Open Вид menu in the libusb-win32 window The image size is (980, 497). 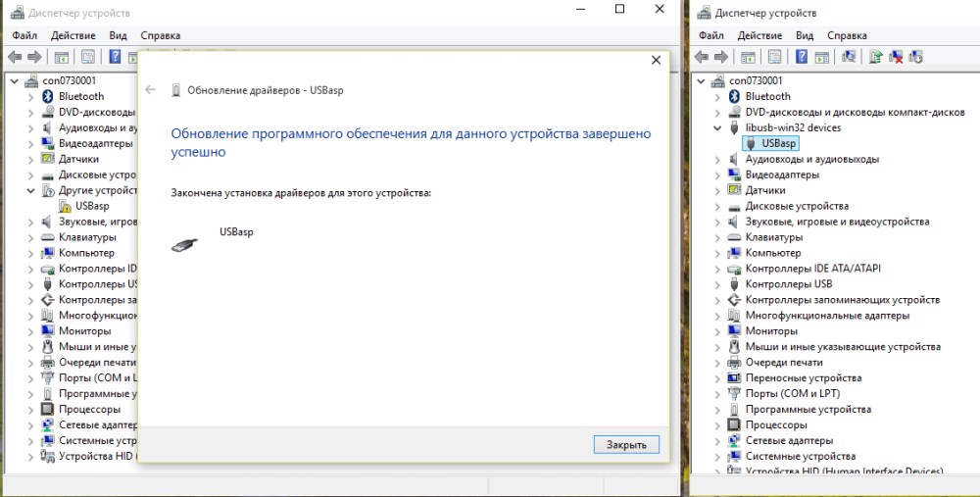pos(805,35)
